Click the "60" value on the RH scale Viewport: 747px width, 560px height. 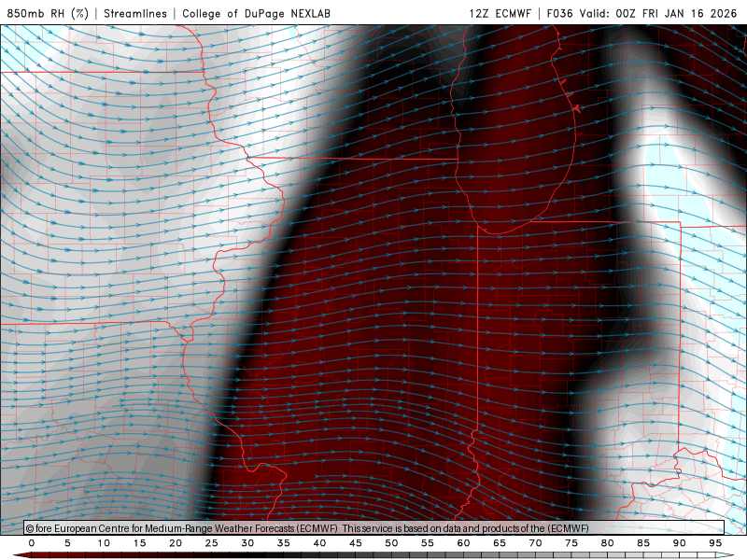(x=463, y=543)
